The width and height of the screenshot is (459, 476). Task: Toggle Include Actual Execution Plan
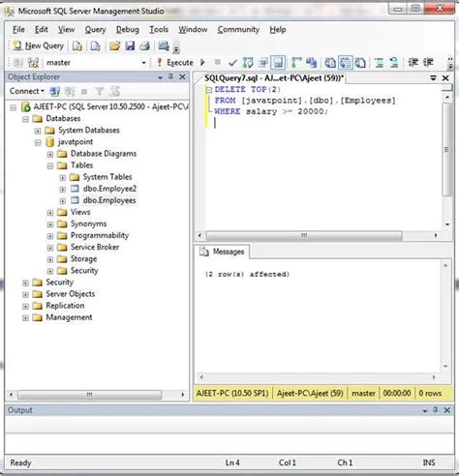tap(296, 63)
